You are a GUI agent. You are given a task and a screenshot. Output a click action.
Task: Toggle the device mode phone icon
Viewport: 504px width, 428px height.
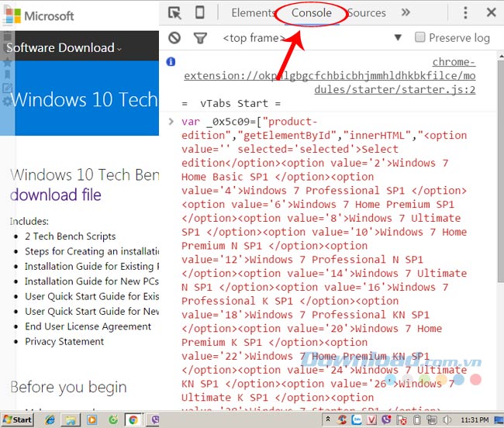(x=200, y=12)
